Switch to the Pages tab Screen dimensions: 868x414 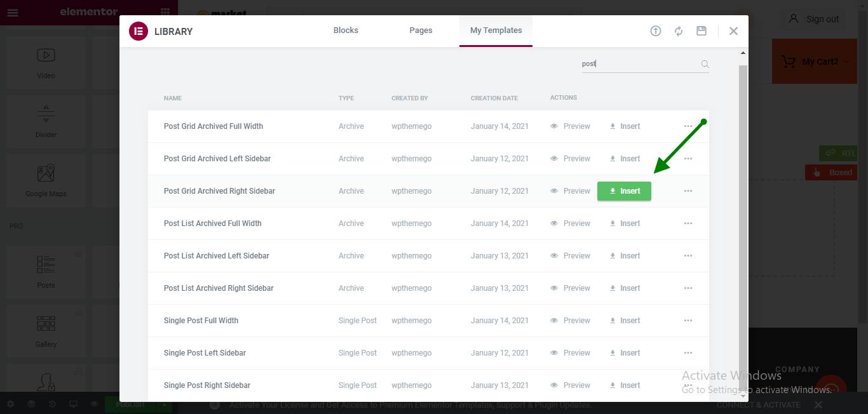(421, 30)
